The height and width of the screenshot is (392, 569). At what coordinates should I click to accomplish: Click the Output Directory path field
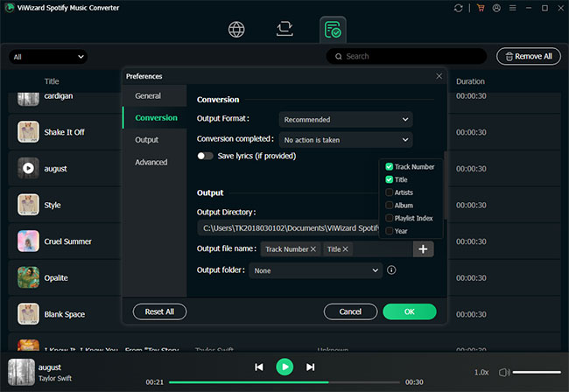tap(289, 228)
